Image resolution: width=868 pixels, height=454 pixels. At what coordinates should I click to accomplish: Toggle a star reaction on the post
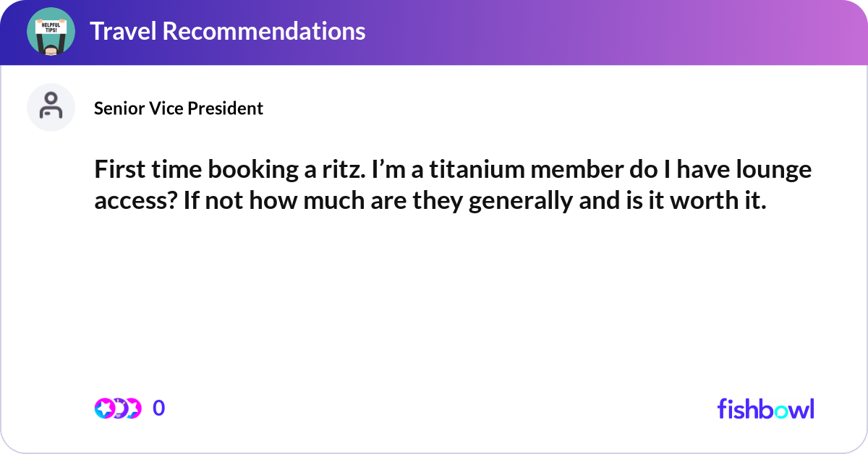click(x=105, y=408)
